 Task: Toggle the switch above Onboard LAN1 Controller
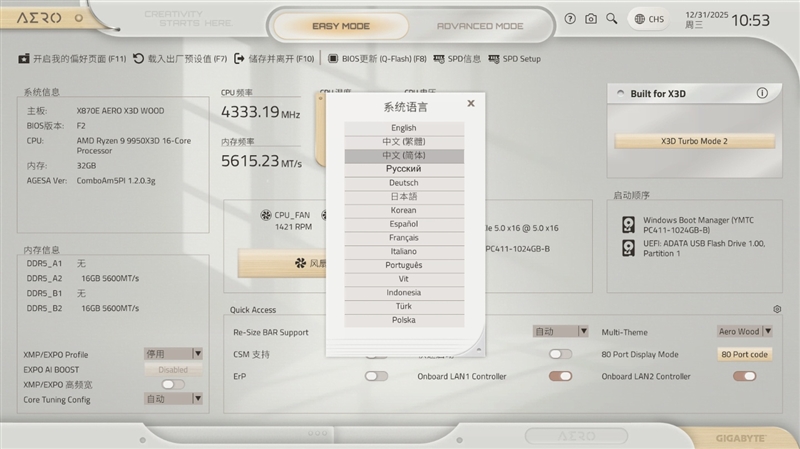click(x=560, y=354)
